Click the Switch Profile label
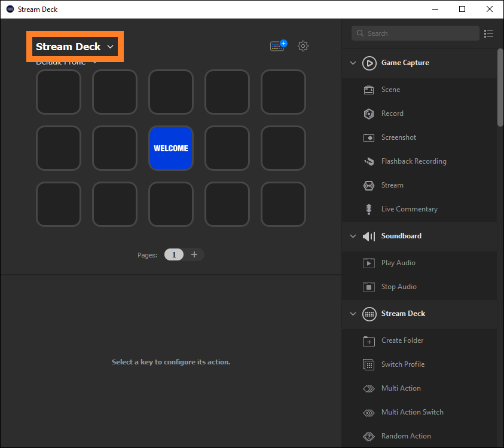 403,364
